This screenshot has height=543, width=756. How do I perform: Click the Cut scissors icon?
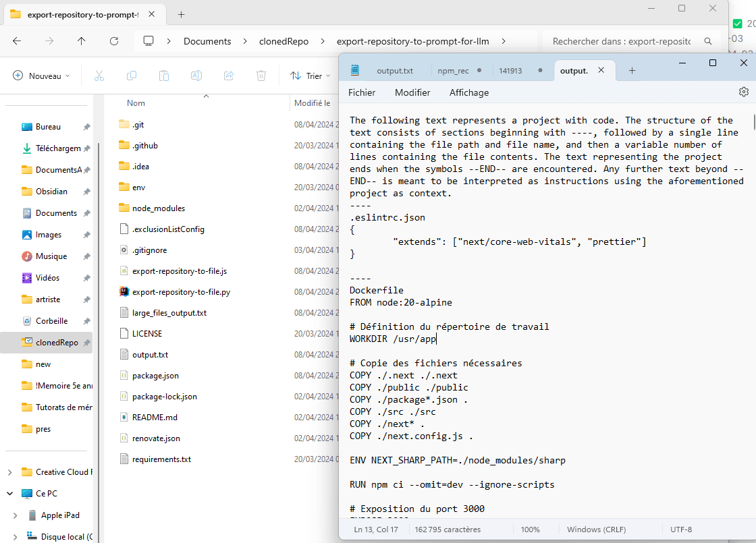coord(99,76)
